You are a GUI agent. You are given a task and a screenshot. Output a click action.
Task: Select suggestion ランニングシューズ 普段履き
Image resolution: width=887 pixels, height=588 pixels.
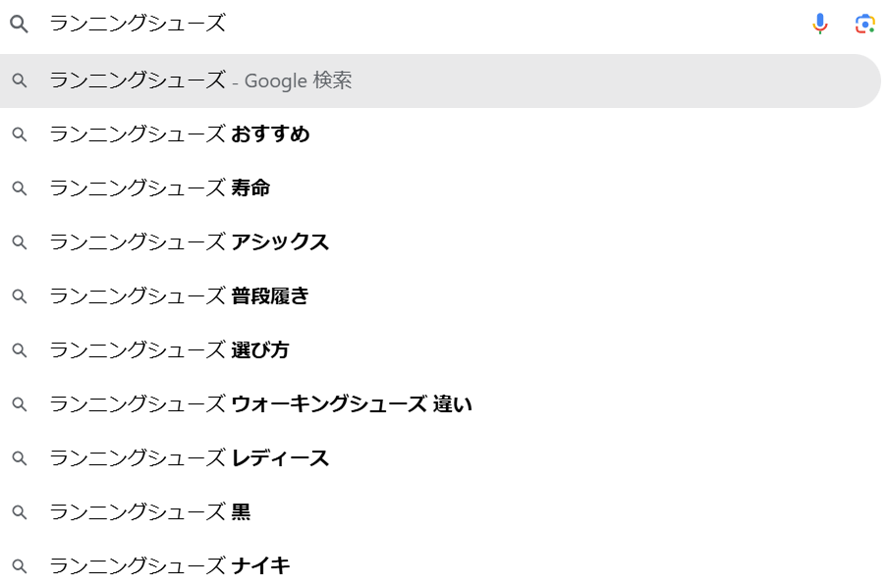tap(440, 296)
